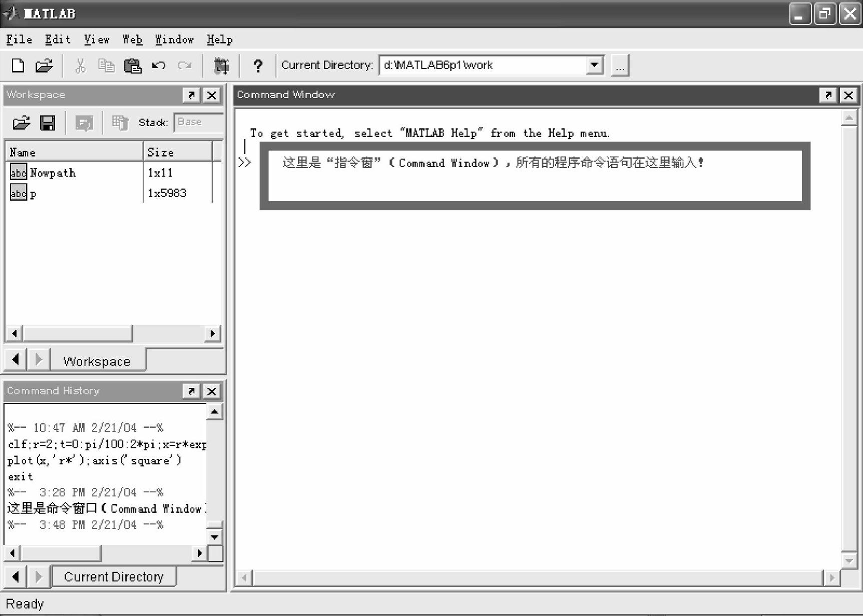Go to next tab beside Current Directory tab
This screenshot has width=863, height=616.
(38, 576)
